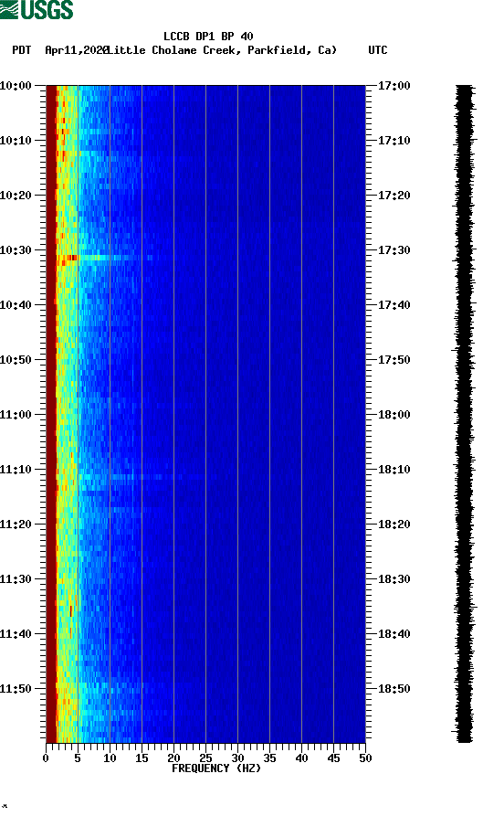This screenshot has height=816, width=504.
Task: Click the 10:20 PDT time label
Action: (16, 196)
